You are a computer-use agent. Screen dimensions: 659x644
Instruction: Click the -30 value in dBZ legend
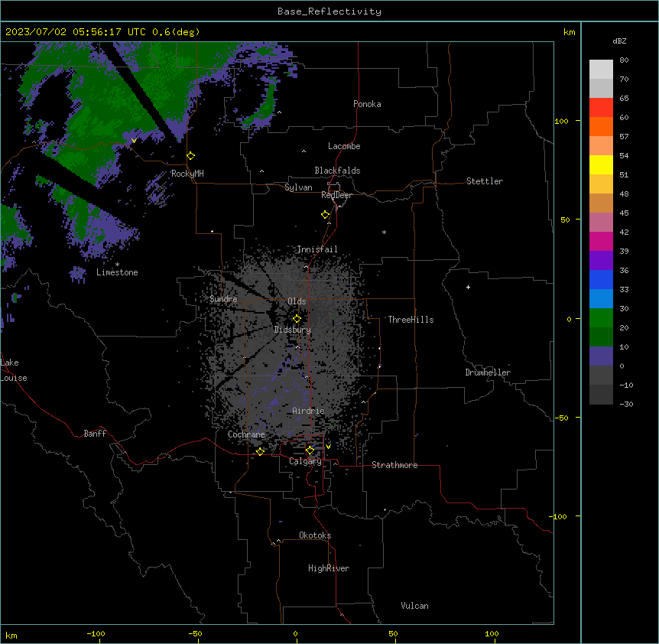coord(626,405)
